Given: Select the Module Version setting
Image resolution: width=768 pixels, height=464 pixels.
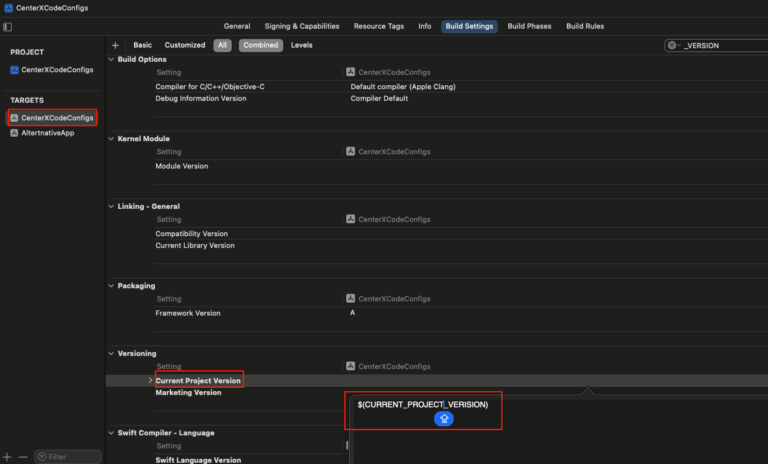Looking at the screenshot, I should tap(182, 166).
